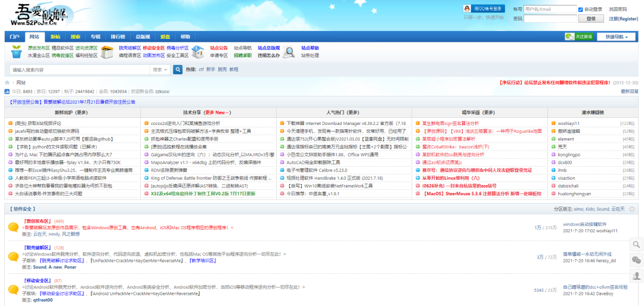Screen dimensions: 644x306
Task: Collapse the 软件安全 section
Action: tap(636, 209)
